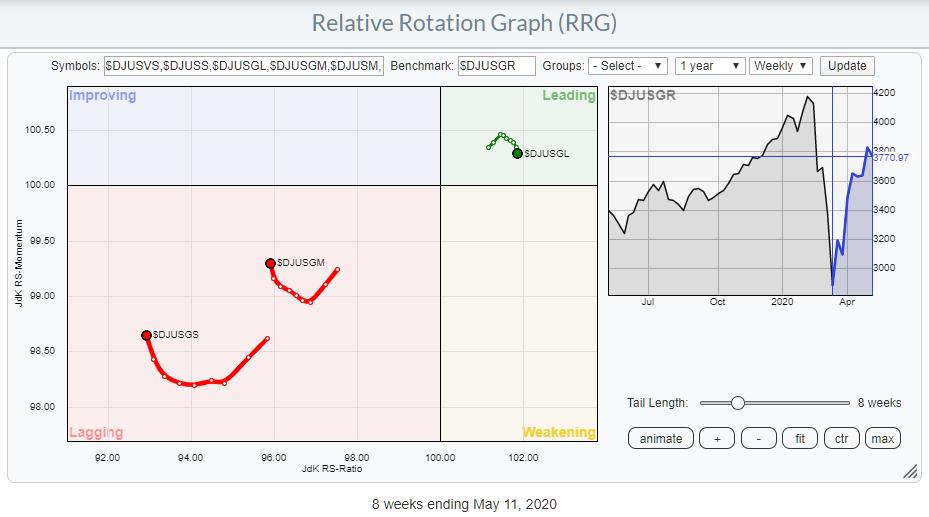Expand the 1 year period dropdown
Image resolution: width=929 pixels, height=517 pixels.
coord(710,66)
